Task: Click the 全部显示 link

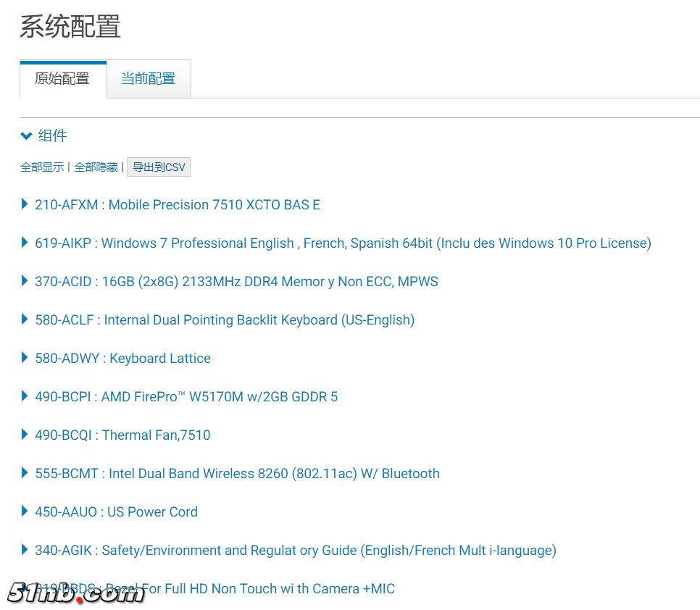Action: [x=42, y=167]
